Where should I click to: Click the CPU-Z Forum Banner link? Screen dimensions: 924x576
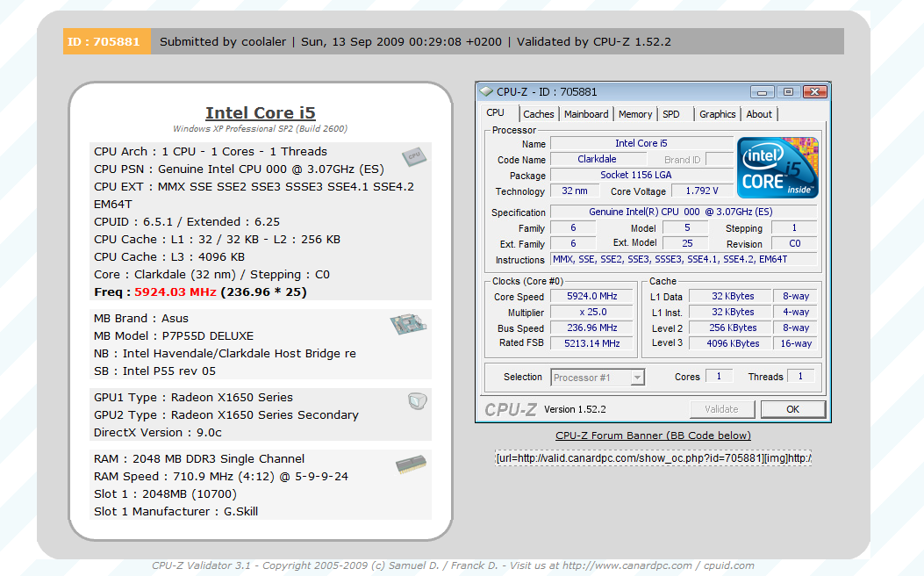pos(653,436)
